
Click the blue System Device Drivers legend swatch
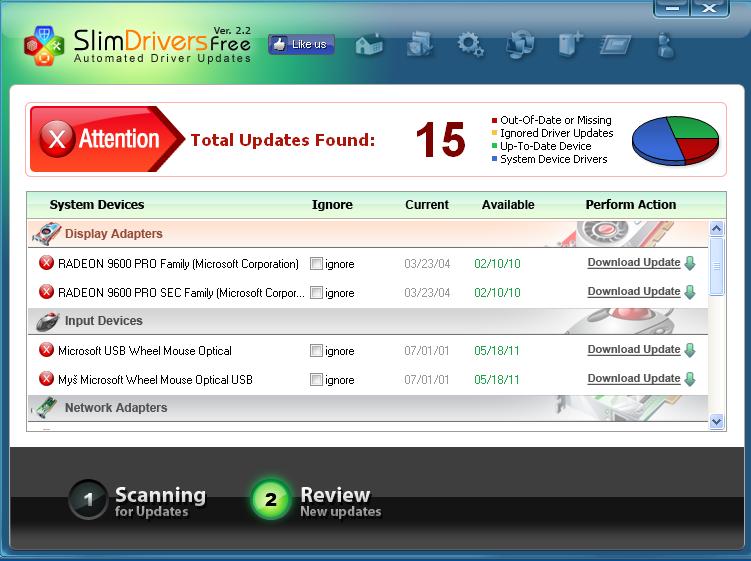[x=494, y=159]
